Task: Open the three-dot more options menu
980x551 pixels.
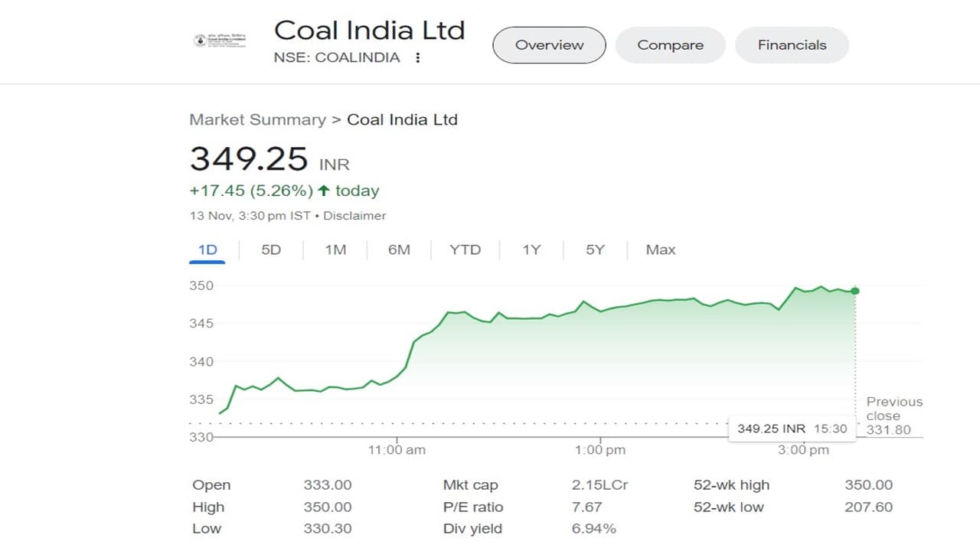Action: [417, 57]
